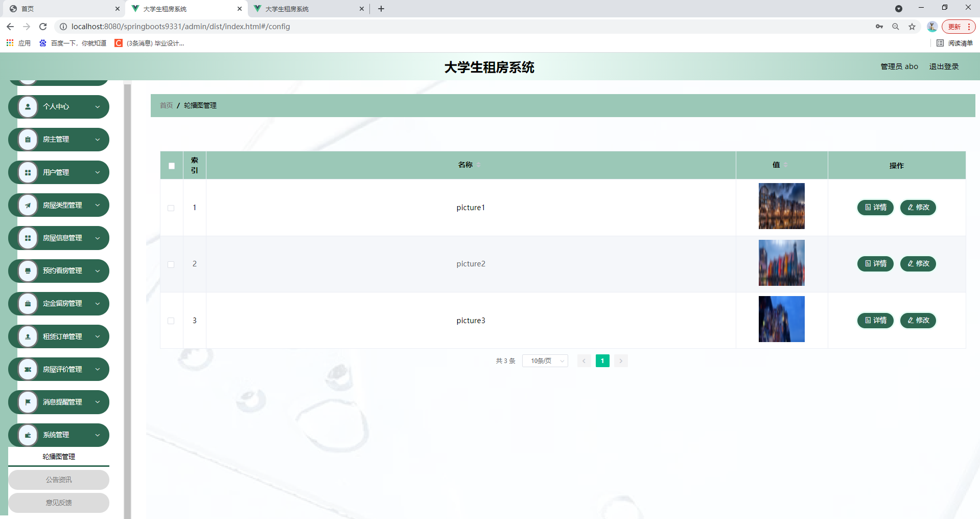Open the 10条/页 page size dropdown

[x=545, y=360]
